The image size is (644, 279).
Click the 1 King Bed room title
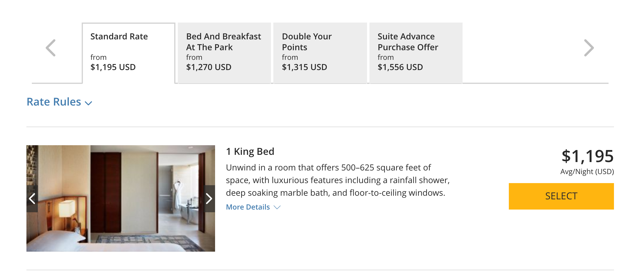(250, 152)
